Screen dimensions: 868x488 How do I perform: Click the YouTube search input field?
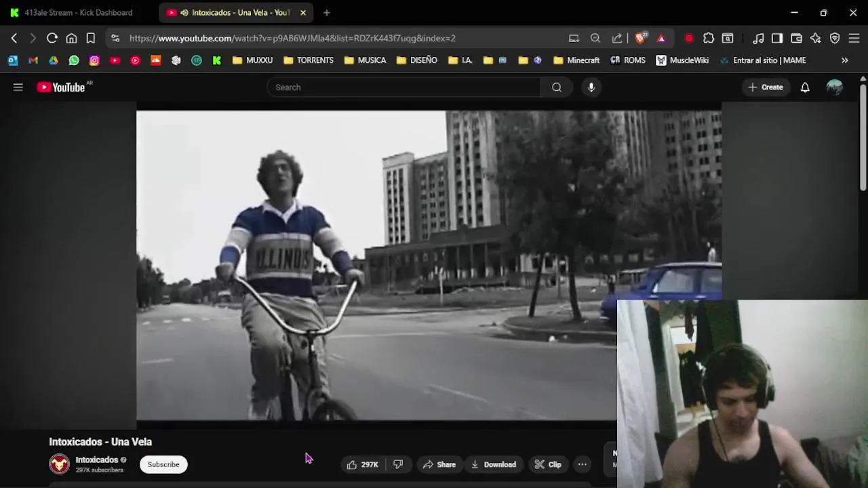[x=404, y=87]
